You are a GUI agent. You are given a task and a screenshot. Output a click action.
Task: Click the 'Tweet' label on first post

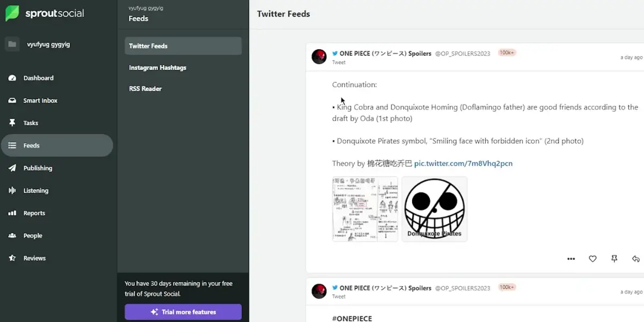click(339, 62)
